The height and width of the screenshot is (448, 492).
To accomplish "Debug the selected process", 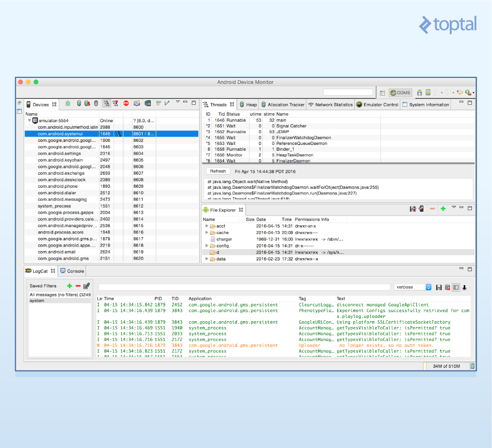I will click(68, 104).
